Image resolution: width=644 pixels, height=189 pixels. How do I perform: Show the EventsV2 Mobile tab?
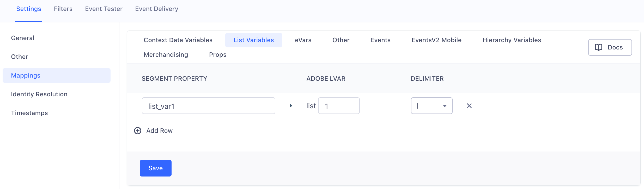436,40
